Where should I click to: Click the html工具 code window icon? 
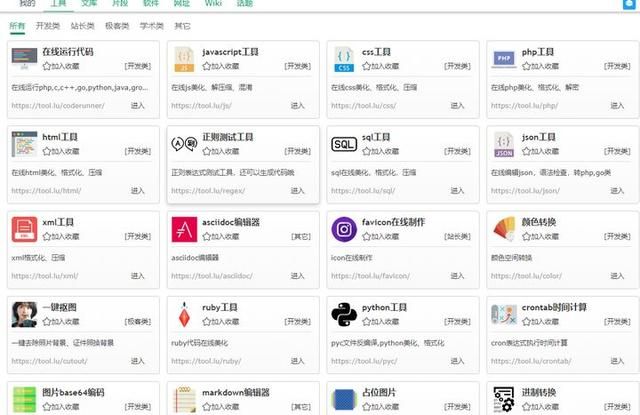pos(24,144)
